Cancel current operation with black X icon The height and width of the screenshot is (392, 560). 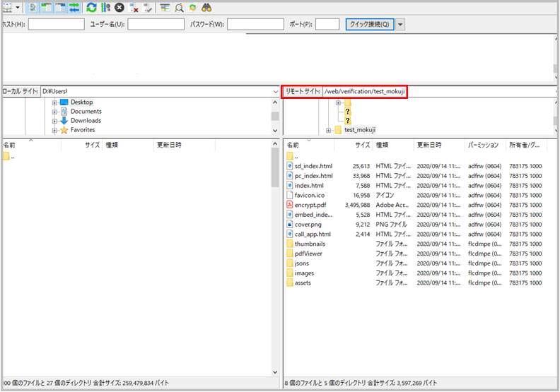tap(119, 8)
